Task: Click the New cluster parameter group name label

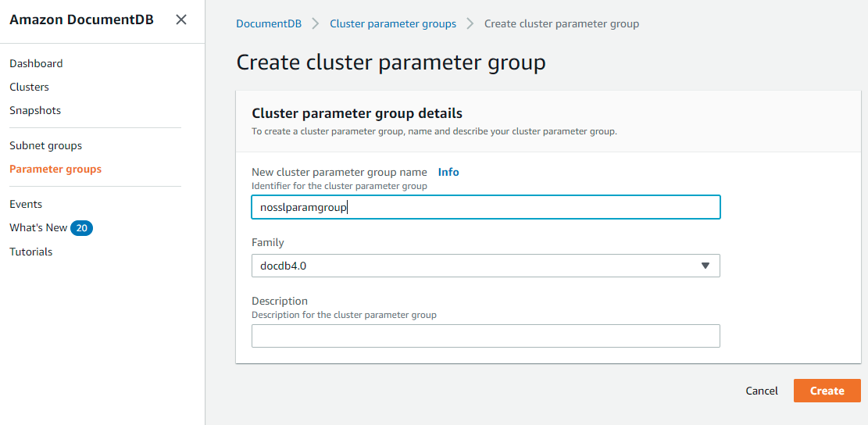Action: (x=339, y=172)
